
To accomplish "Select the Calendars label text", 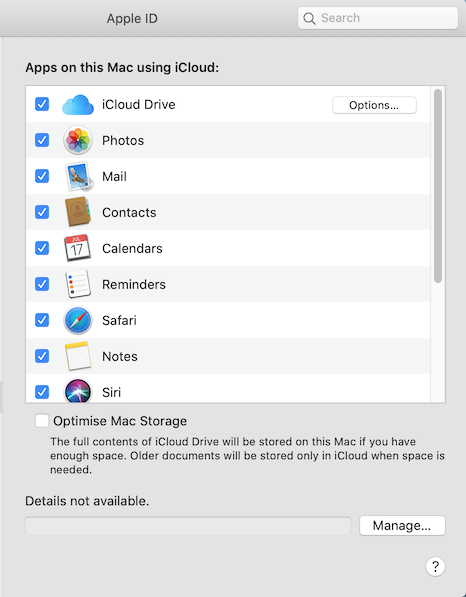I will [132, 248].
